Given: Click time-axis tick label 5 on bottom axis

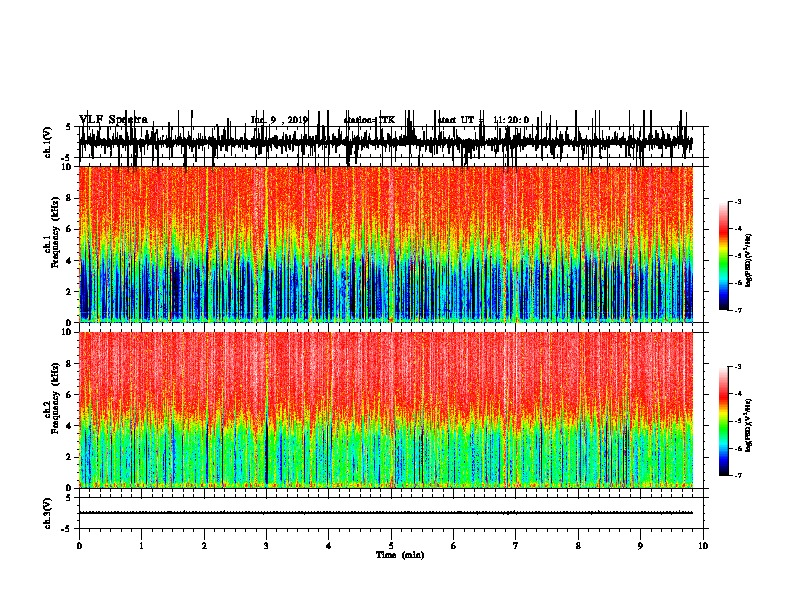Looking at the screenshot, I should (x=391, y=546).
